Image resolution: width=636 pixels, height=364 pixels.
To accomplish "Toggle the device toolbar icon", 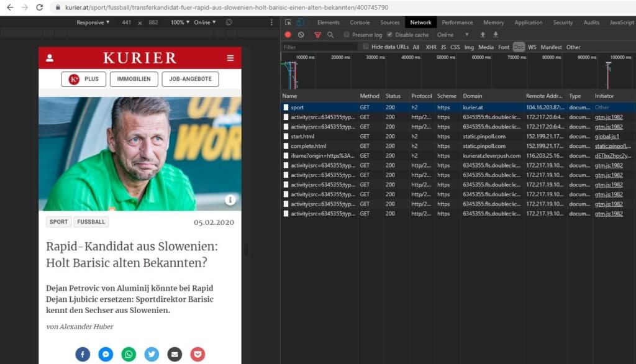I will (x=301, y=22).
